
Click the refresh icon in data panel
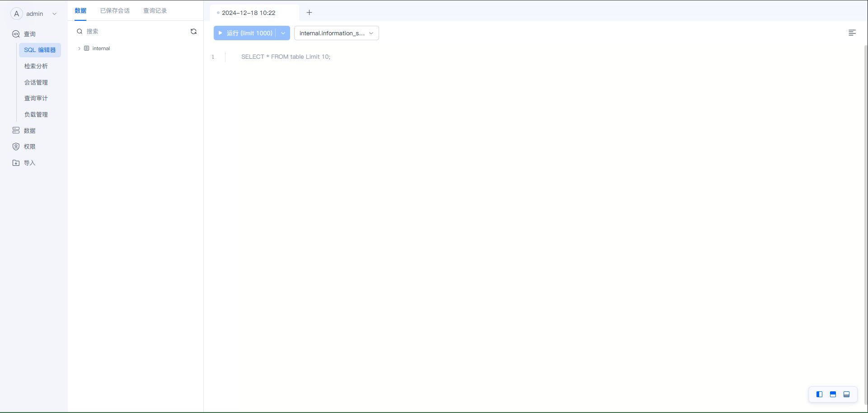[193, 32]
